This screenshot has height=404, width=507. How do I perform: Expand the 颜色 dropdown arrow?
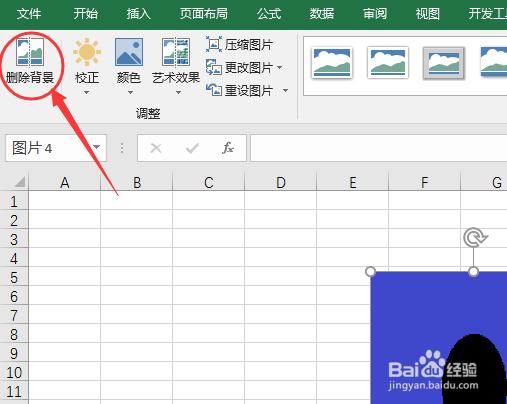pos(130,93)
